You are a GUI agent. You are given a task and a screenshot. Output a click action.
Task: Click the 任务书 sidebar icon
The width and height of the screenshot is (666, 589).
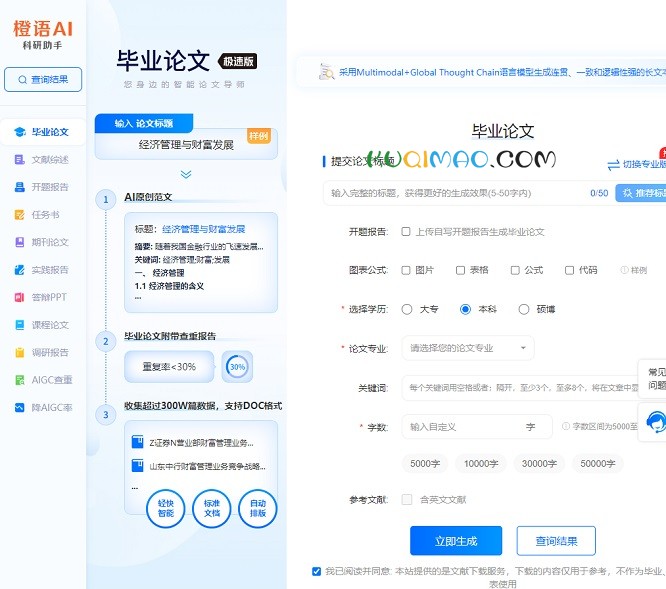20,214
